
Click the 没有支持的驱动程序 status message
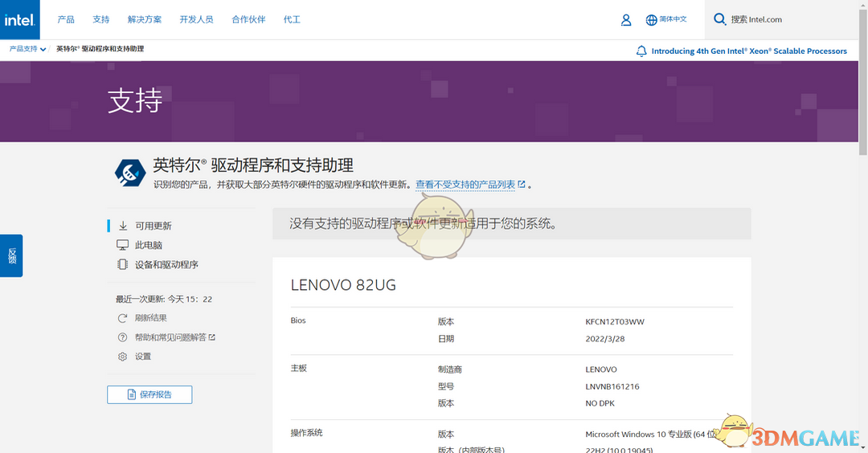coord(424,223)
